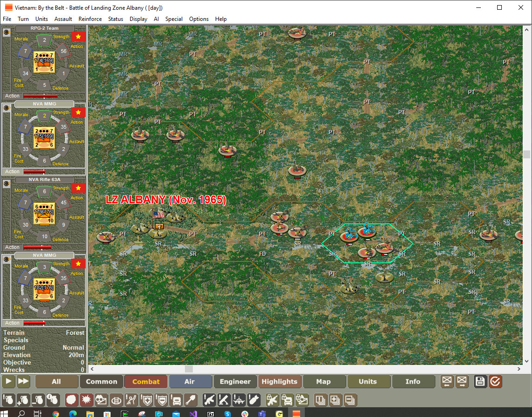Open the Special menu

tap(174, 19)
